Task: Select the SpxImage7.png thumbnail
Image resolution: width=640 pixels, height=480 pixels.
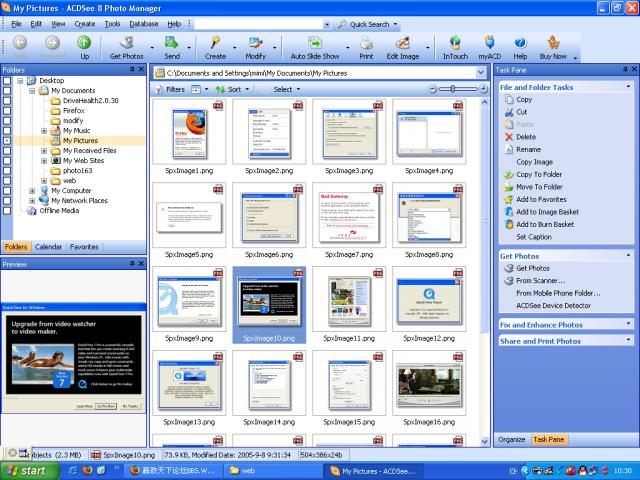Action: pyautogui.click(x=349, y=216)
